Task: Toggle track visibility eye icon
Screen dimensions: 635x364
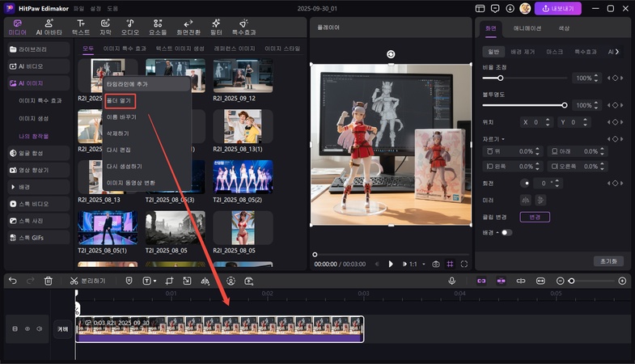Action: 27,329
